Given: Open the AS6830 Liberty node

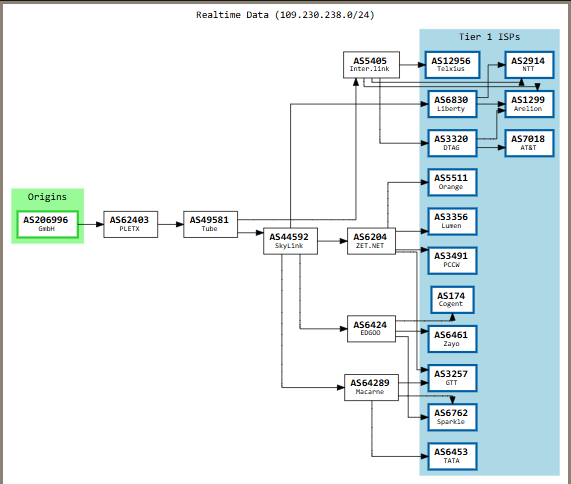Looking at the screenshot, I should pos(452,104).
